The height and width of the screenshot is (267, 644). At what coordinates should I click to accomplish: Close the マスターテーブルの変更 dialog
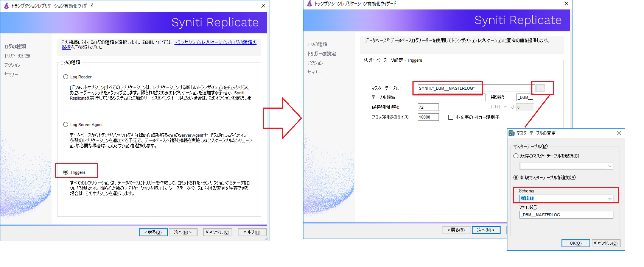click(619, 133)
